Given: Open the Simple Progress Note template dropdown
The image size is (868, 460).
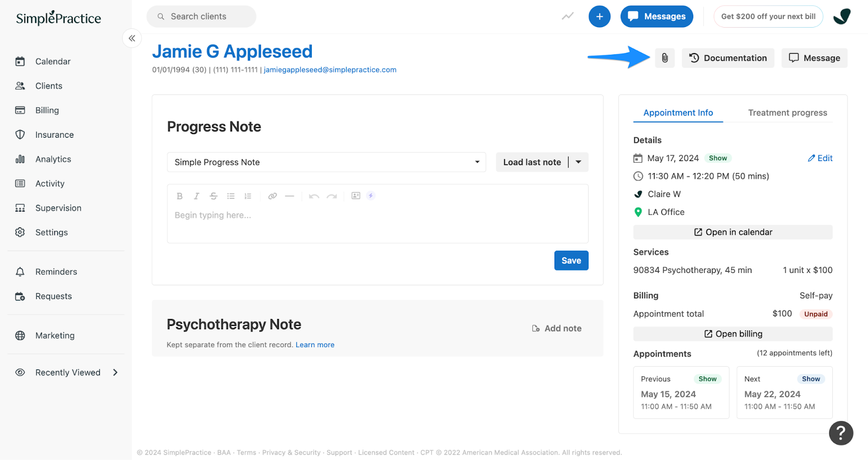Looking at the screenshot, I should (x=327, y=162).
